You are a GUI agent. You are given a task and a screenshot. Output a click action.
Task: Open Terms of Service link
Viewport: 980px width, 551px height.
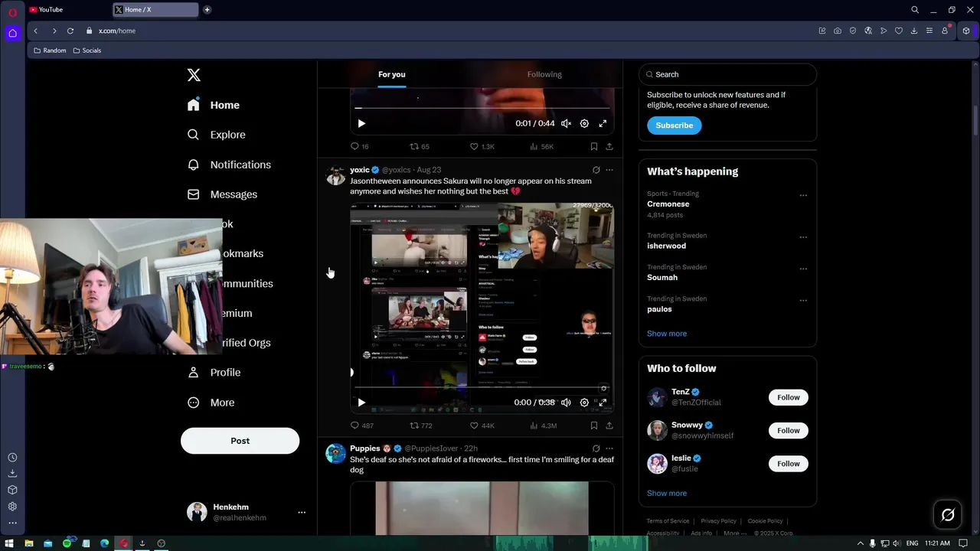coord(668,521)
